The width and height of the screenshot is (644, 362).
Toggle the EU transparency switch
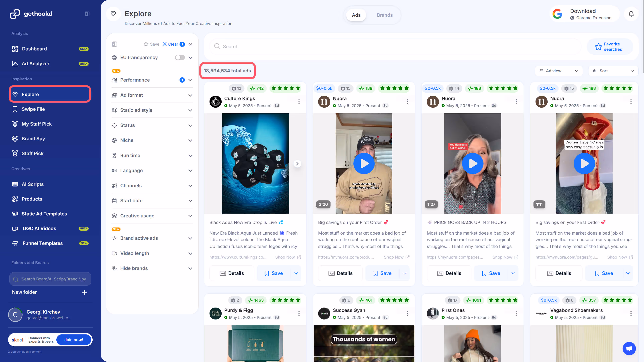point(180,58)
